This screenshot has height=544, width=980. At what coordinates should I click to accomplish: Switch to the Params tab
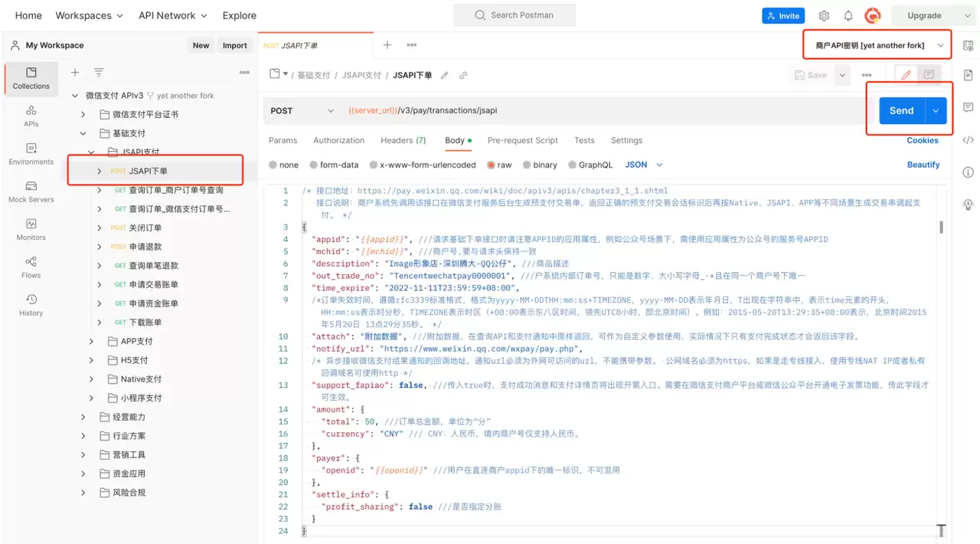pyautogui.click(x=283, y=140)
